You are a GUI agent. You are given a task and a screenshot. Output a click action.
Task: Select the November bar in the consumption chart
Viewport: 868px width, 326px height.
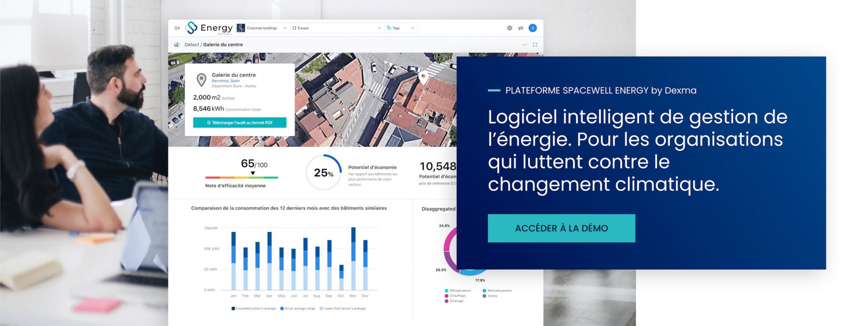coord(353,259)
